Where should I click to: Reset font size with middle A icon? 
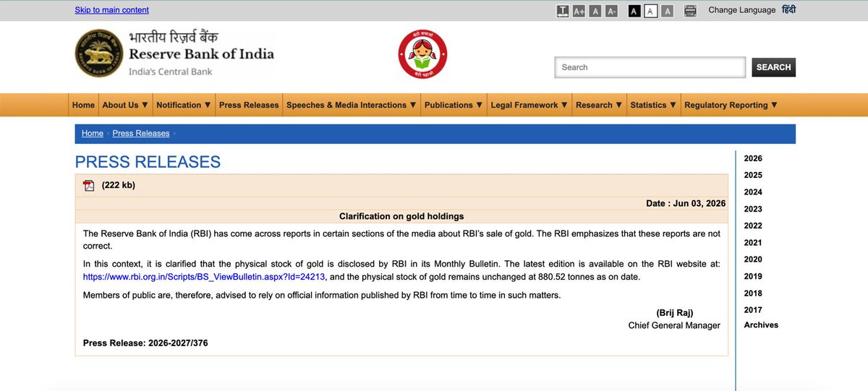595,11
